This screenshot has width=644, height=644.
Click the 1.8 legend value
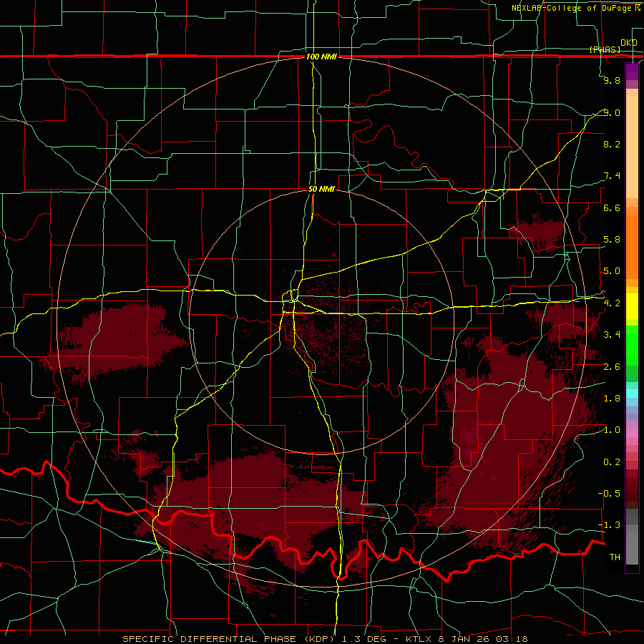pyautogui.click(x=612, y=399)
